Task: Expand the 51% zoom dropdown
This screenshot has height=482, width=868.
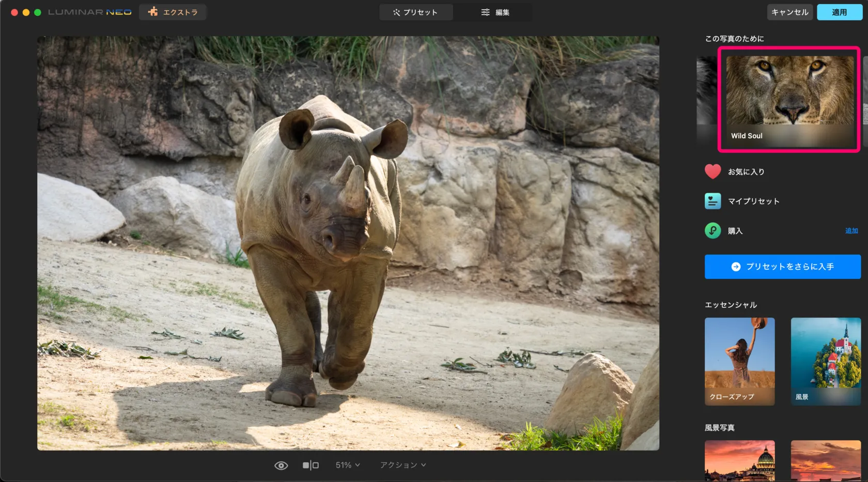Action: (x=348, y=465)
